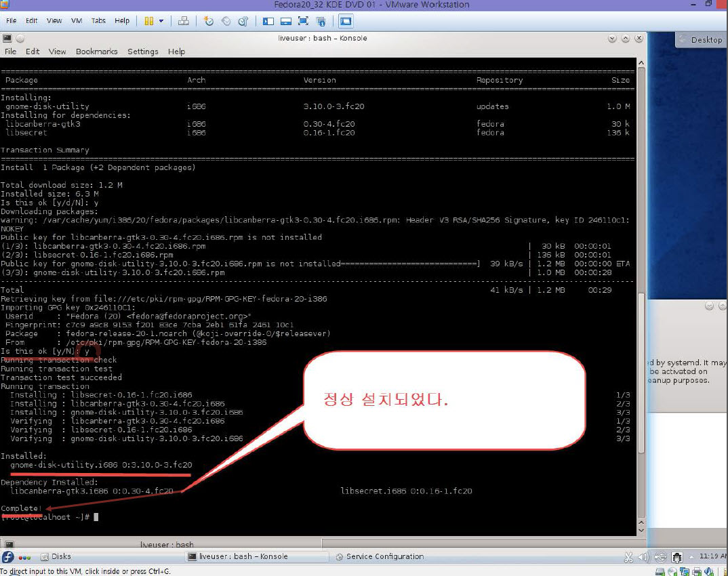This screenshot has height=576, width=728.
Task: Open Konsole File menu
Action: pos(10,52)
